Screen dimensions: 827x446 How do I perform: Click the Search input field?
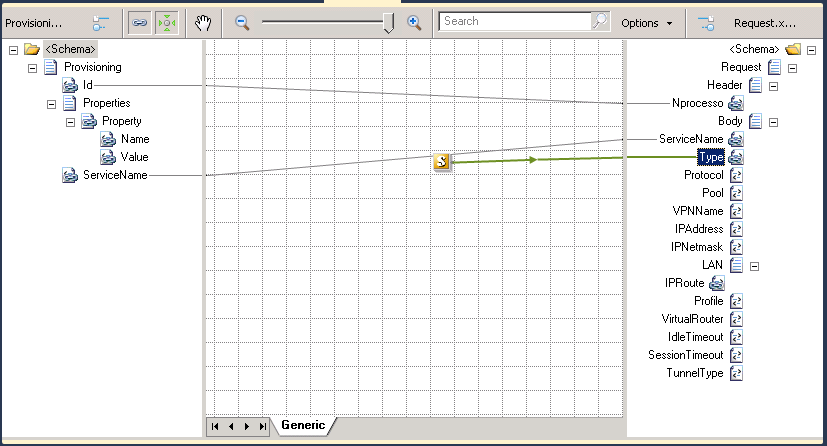(x=514, y=21)
